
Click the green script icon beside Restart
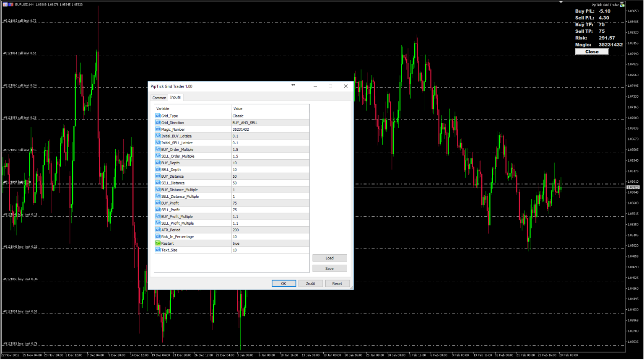tap(159, 243)
